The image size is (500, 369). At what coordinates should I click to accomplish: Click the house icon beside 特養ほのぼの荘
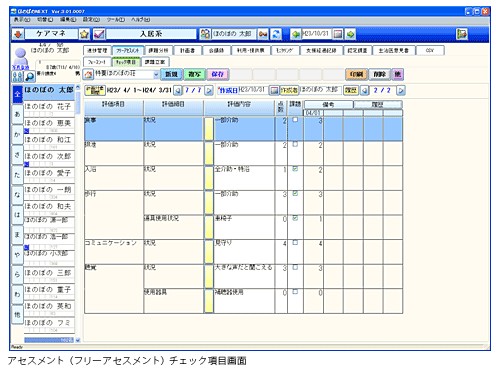(88, 74)
